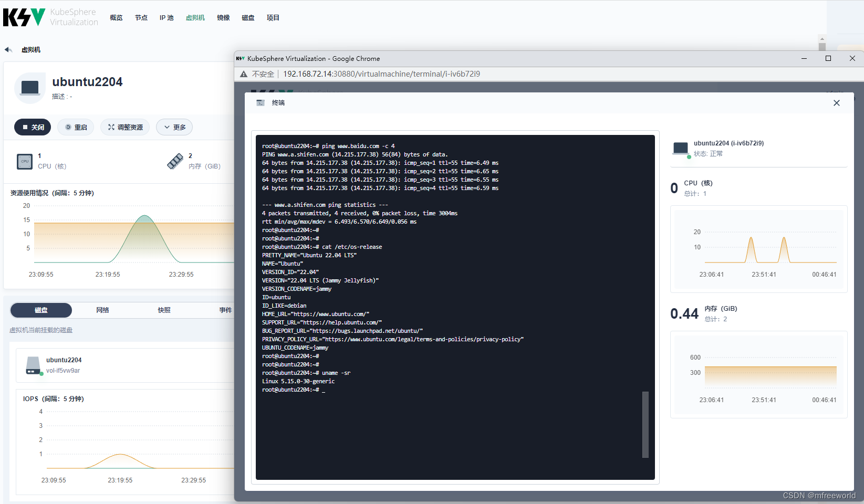The height and width of the screenshot is (504, 864).
Task: Click the 不安全 security label
Action: tap(263, 74)
